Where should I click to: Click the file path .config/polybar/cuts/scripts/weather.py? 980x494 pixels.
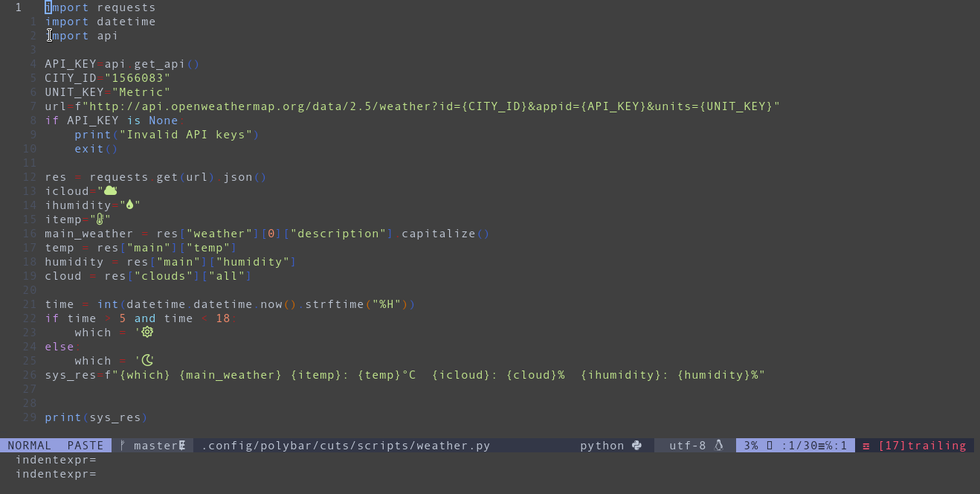(346, 446)
